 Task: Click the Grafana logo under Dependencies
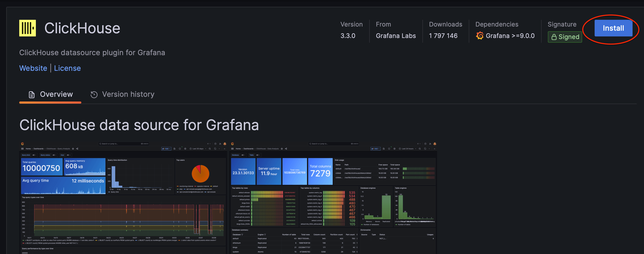point(480,36)
